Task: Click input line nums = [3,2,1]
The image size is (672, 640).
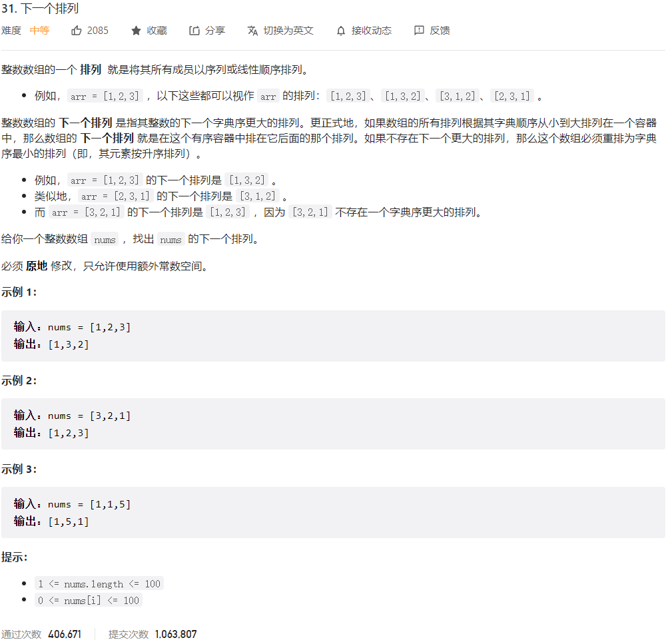Action: tap(72, 416)
